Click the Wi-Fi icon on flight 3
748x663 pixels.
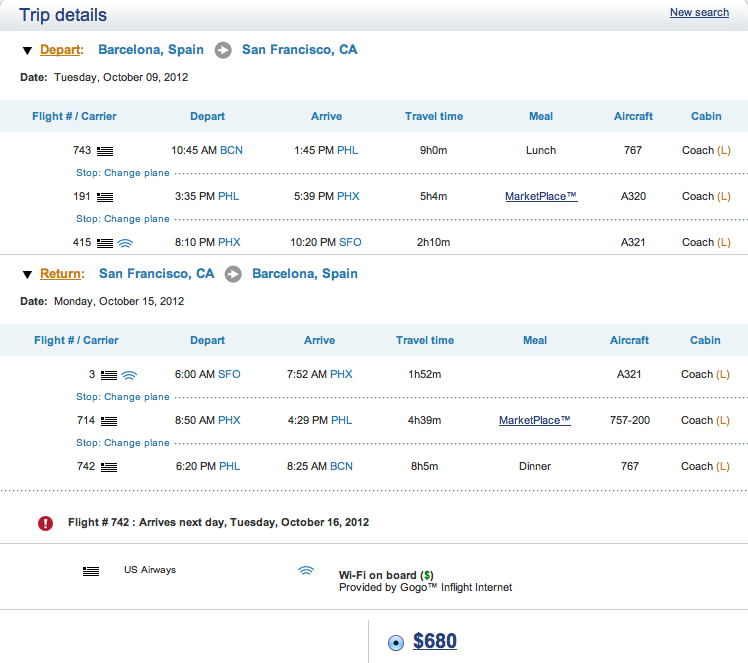tap(129, 375)
